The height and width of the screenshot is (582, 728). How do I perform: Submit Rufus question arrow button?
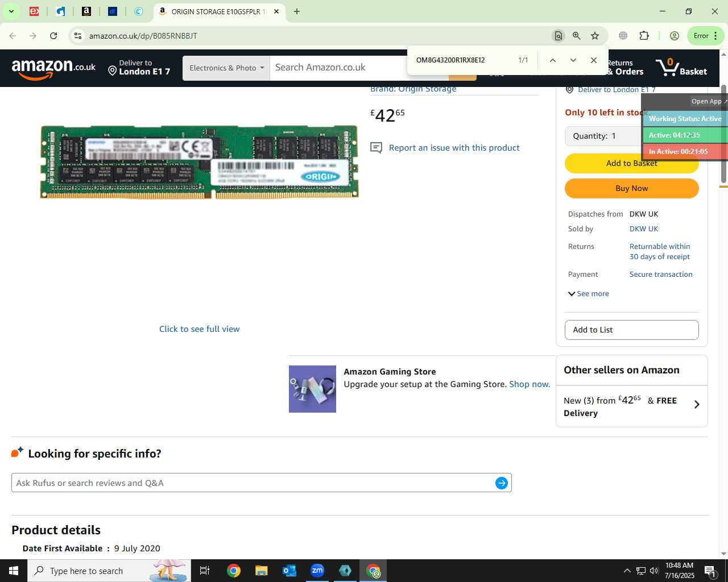point(502,483)
